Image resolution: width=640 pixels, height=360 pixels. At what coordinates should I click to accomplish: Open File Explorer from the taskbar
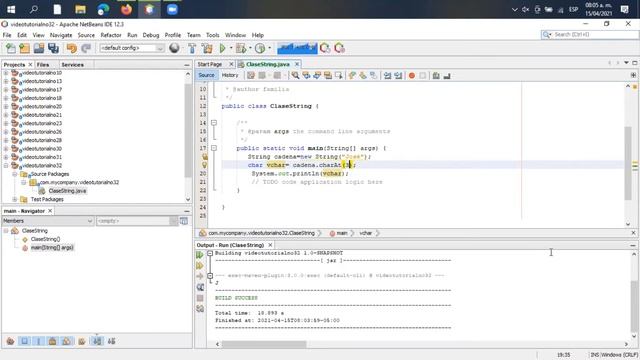pos(80,9)
